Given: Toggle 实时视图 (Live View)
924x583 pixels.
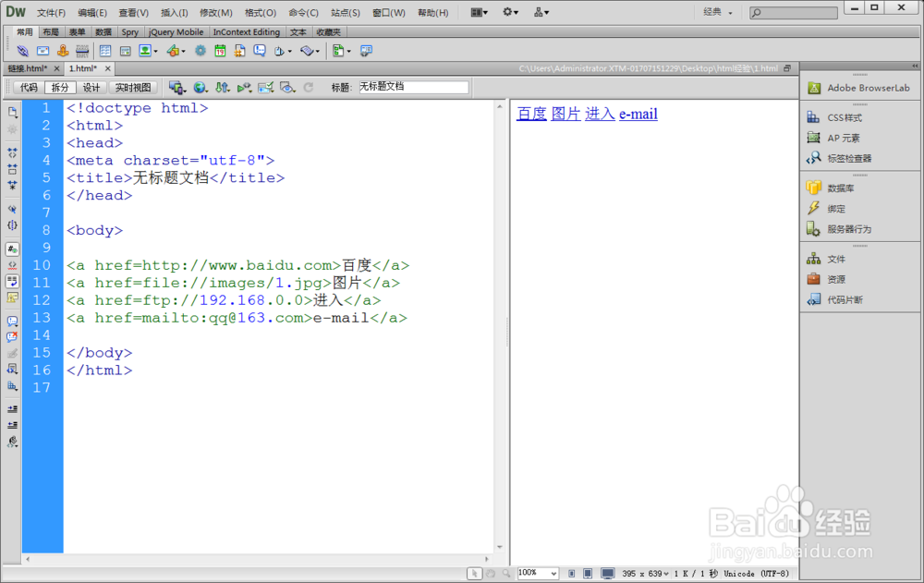Looking at the screenshot, I should coord(133,87).
